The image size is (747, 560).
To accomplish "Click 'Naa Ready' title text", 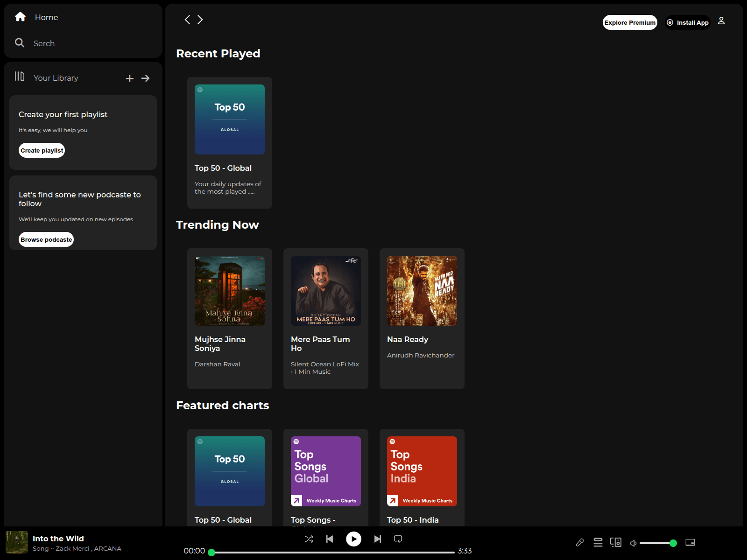I will click(408, 339).
